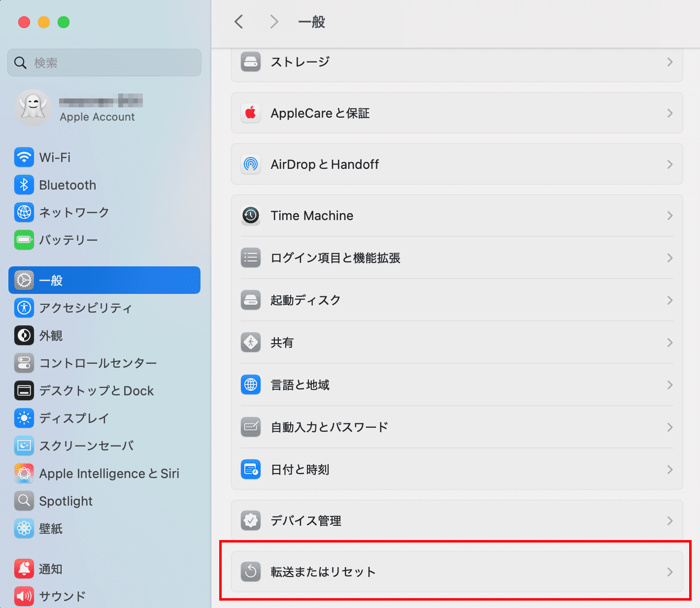Click the 転送またはリセット reset icon
Viewport: 700px width, 608px height.
click(x=251, y=572)
